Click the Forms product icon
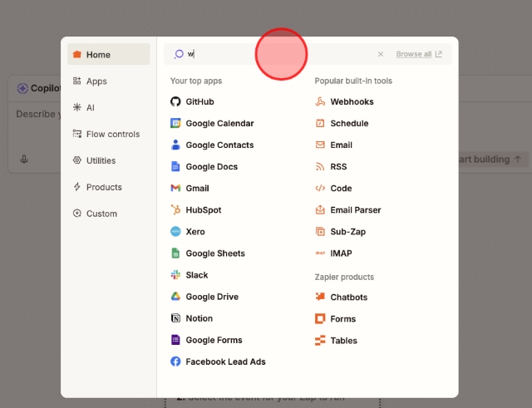Image resolution: width=532 pixels, height=408 pixels. pos(320,319)
